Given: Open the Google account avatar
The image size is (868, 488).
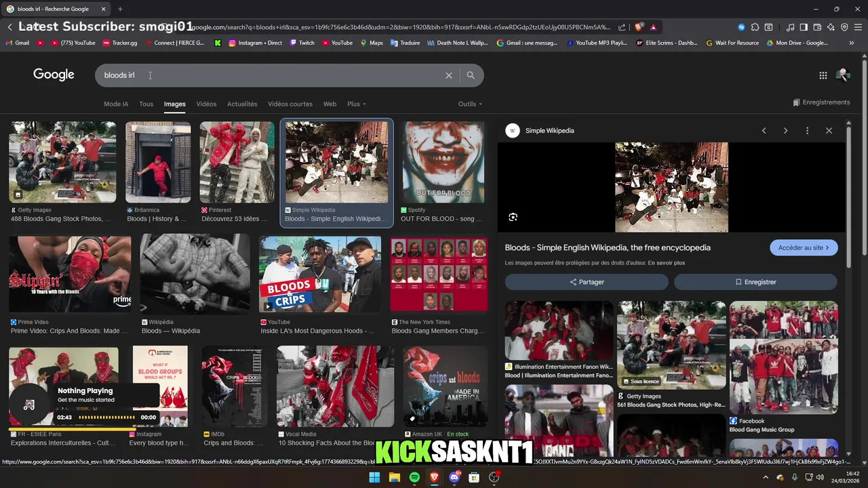Looking at the screenshot, I should pyautogui.click(x=843, y=75).
